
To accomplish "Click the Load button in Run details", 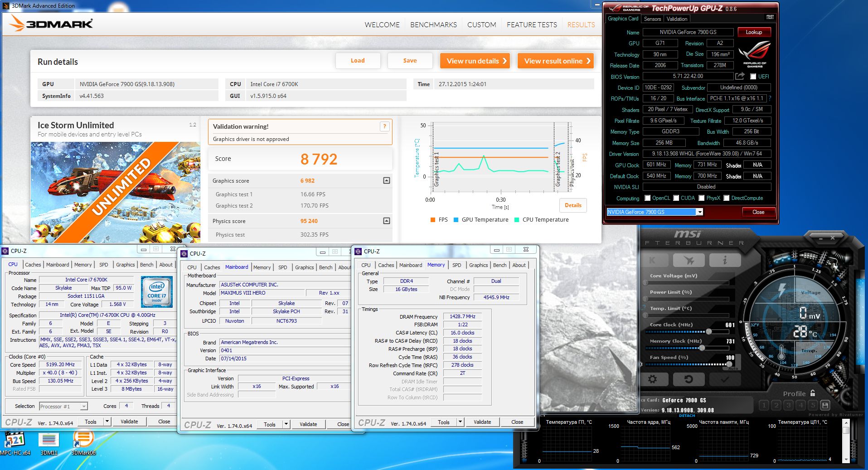I will click(x=358, y=61).
